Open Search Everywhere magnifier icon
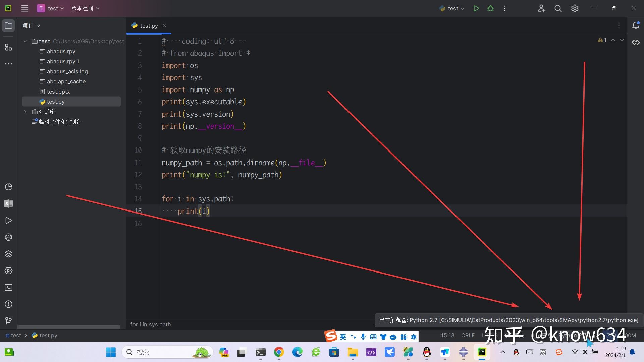The width and height of the screenshot is (644, 362). (x=558, y=8)
